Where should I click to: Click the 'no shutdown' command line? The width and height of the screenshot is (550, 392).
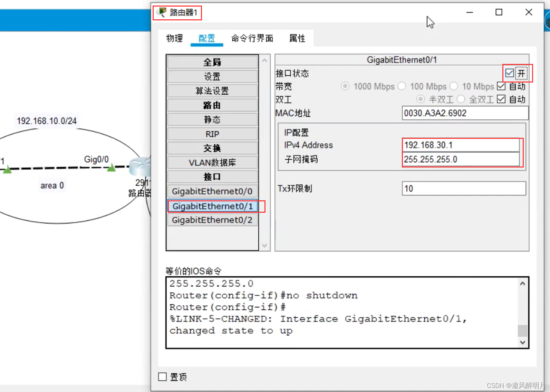pyautogui.click(x=263, y=295)
